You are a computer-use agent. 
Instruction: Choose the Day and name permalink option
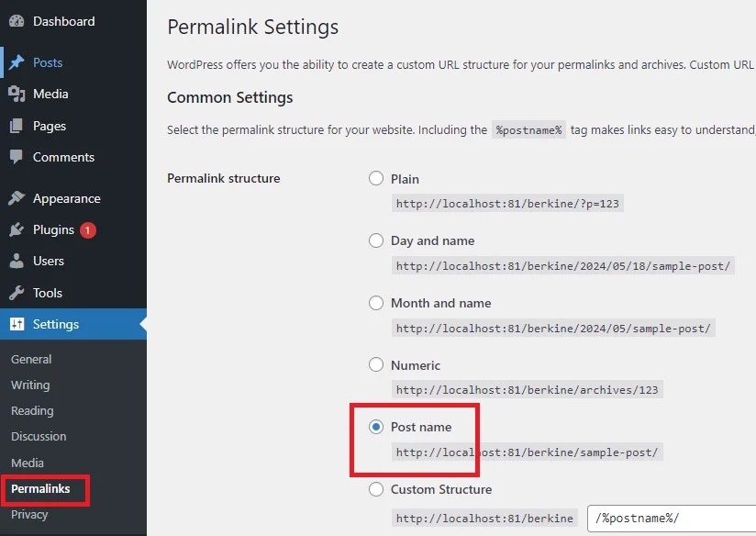(x=376, y=240)
